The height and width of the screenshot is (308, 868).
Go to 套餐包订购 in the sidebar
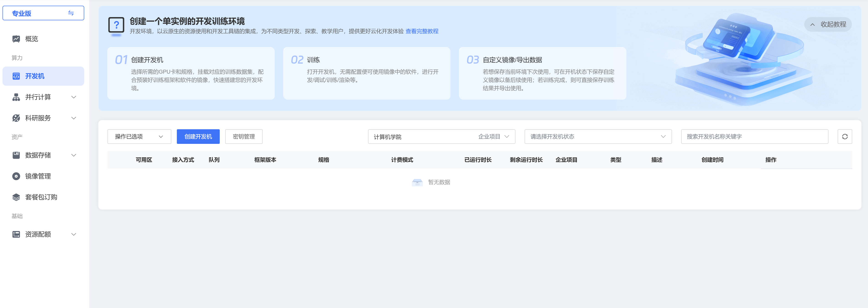[x=43, y=197]
